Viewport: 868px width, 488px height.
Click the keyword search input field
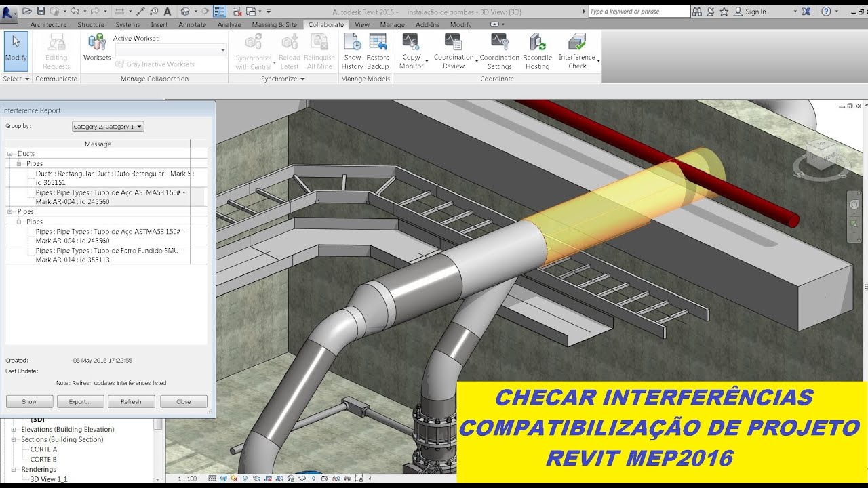639,12
